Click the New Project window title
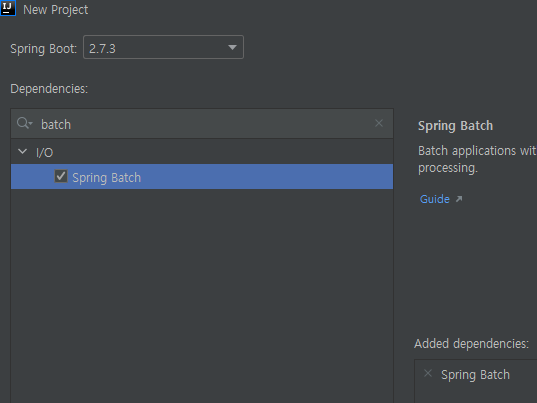 tap(55, 10)
